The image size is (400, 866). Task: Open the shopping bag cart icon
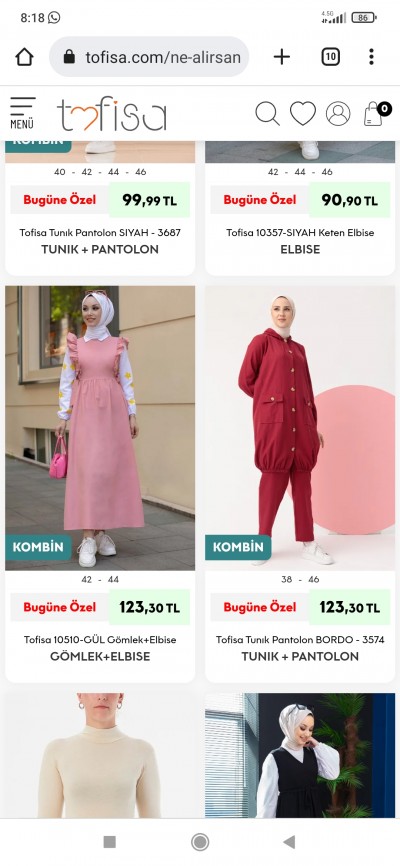click(376, 114)
